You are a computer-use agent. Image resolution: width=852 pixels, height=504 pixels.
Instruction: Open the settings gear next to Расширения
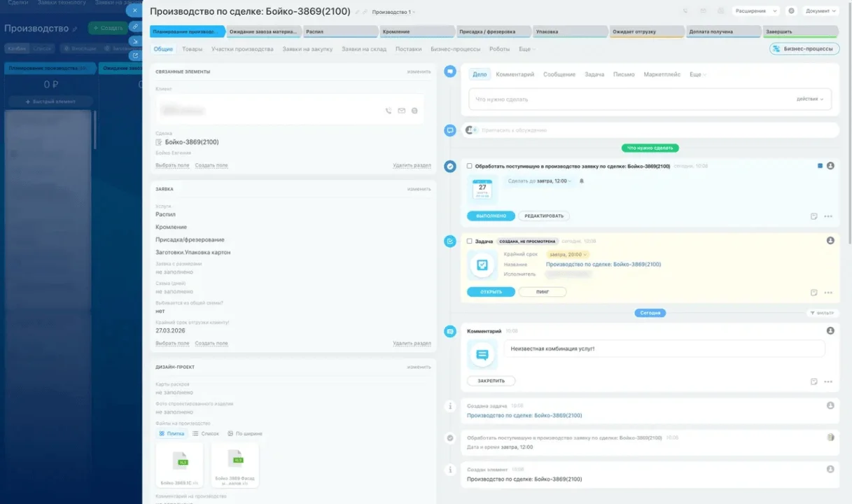pos(791,11)
